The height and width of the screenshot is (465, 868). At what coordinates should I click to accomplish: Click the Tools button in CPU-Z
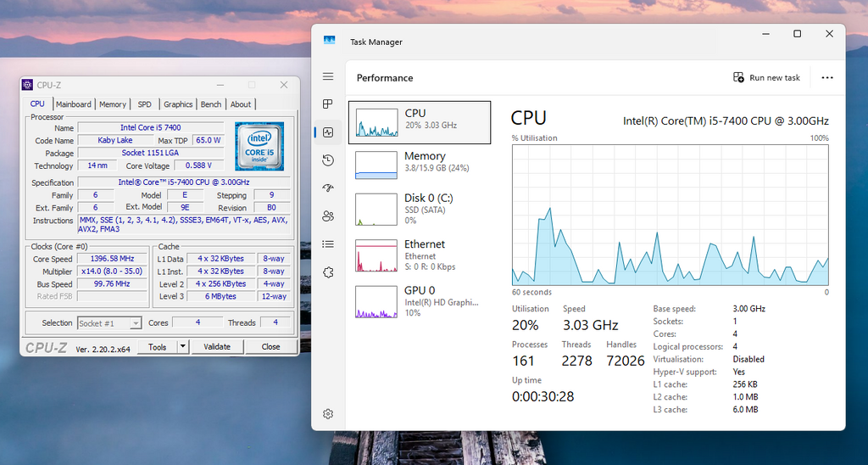pyautogui.click(x=157, y=347)
